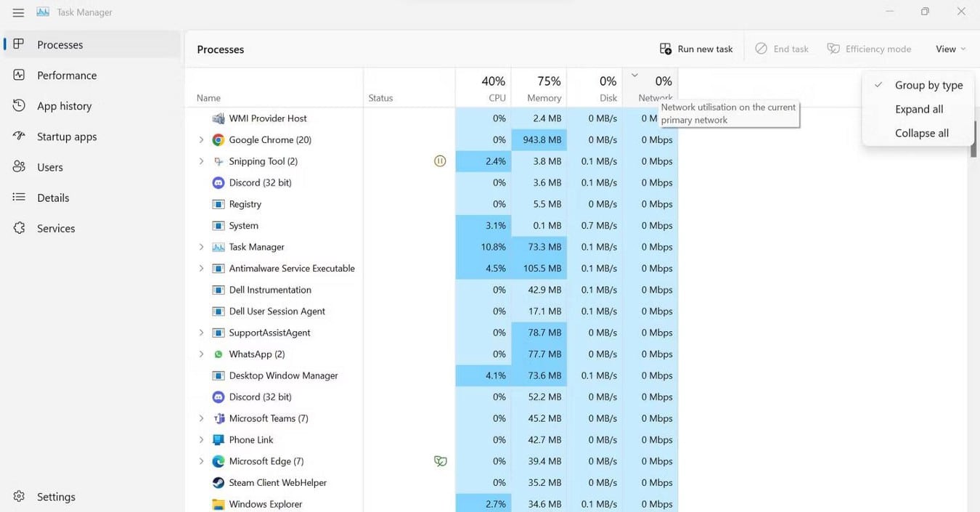Screen dimensions: 980x512
Task: Click the hamburger menu to collapse sidebar
Action: point(17,12)
